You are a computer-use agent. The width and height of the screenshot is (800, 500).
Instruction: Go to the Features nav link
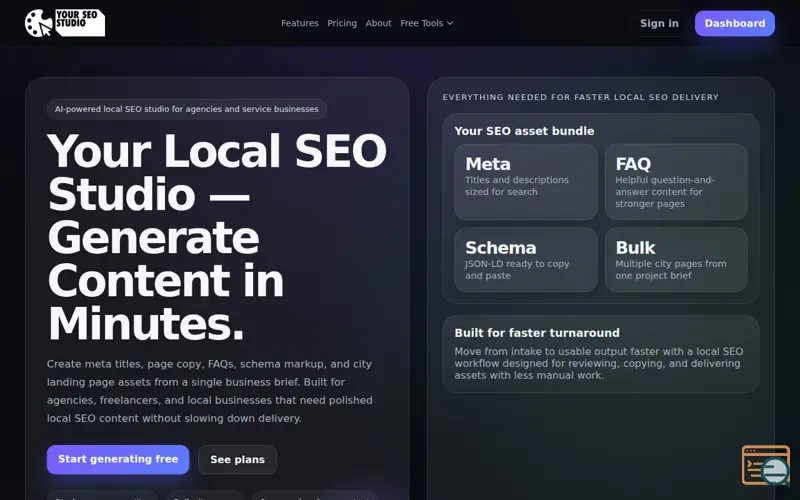point(299,23)
